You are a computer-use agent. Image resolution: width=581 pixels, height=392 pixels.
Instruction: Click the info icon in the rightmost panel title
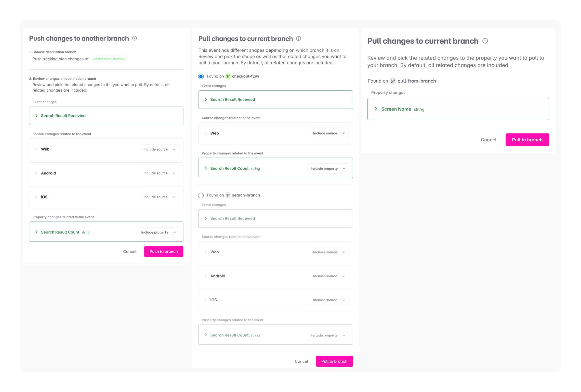(x=485, y=41)
